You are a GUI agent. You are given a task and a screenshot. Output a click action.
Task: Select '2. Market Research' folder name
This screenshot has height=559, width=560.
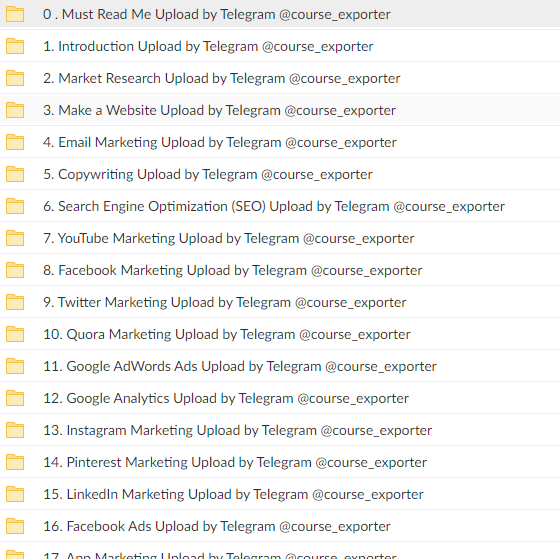(221, 79)
